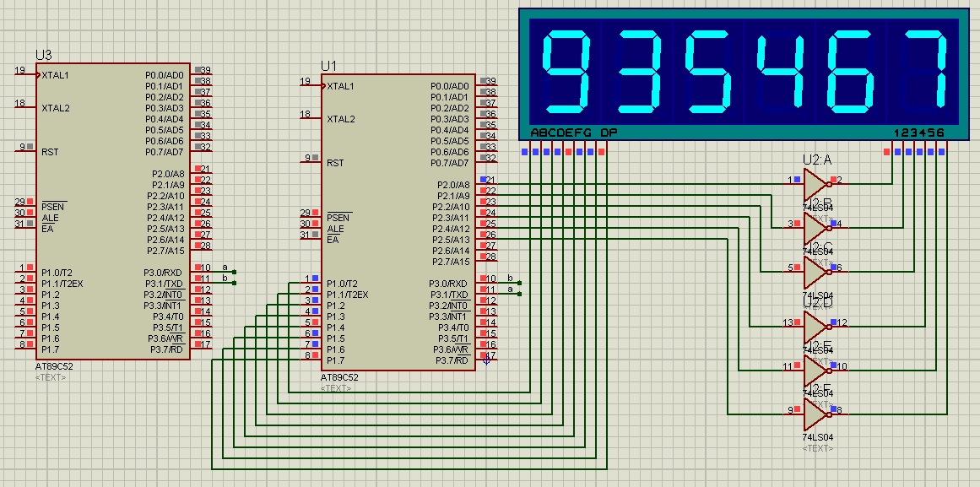
Task: Click P1.0/T2 pin label on U1
Action: tap(342, 284)
